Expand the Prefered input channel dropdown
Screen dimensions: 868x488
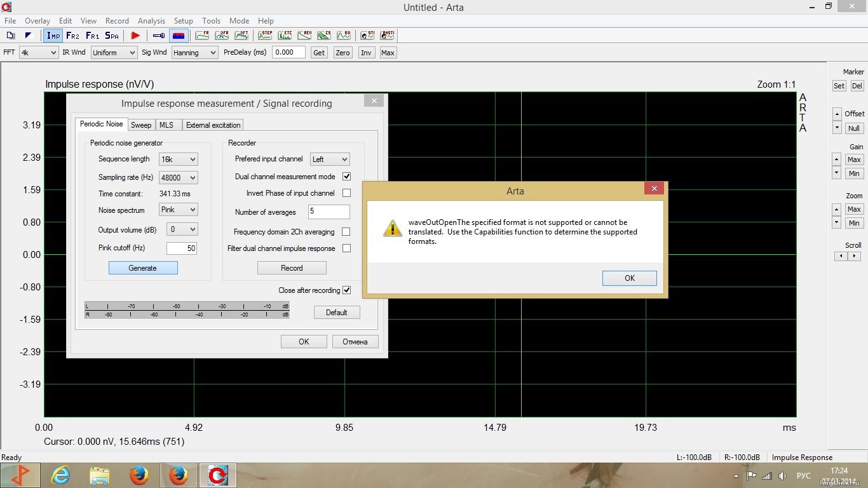click(329, 159)
